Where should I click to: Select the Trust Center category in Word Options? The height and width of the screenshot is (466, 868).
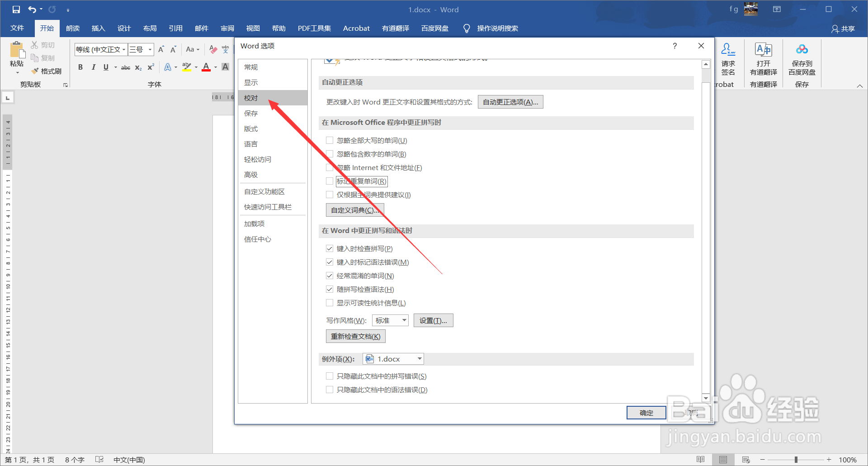(x=273, y=239)
